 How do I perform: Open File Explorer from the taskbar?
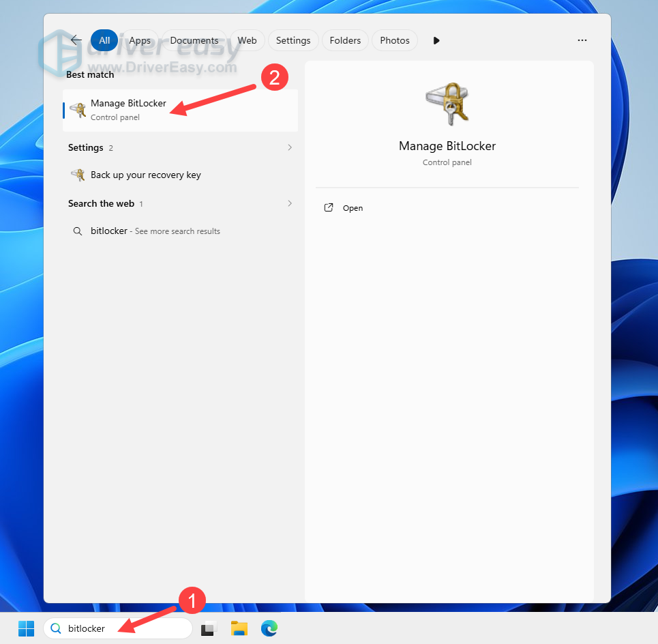tap(239, 628)
